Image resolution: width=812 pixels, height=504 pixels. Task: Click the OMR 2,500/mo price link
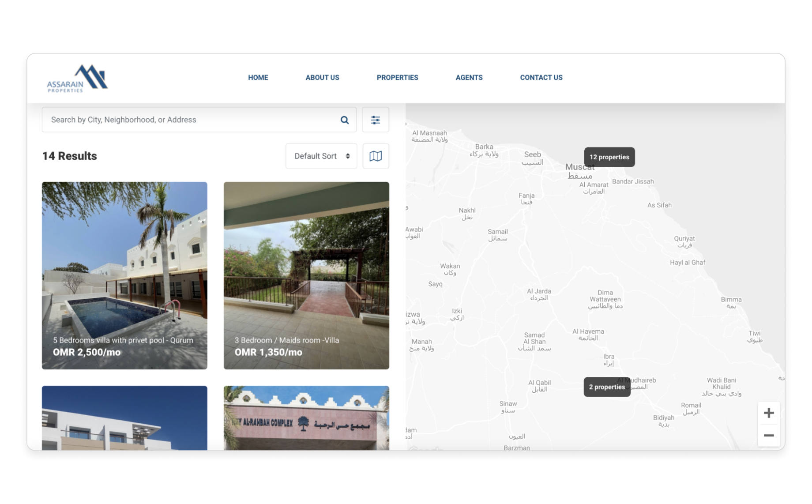click(x=87, y=353)
